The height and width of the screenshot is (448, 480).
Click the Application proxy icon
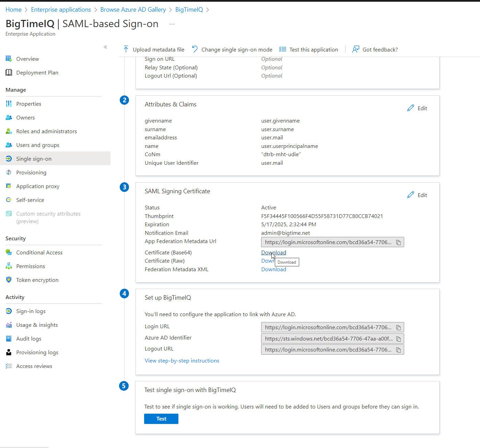9,186
